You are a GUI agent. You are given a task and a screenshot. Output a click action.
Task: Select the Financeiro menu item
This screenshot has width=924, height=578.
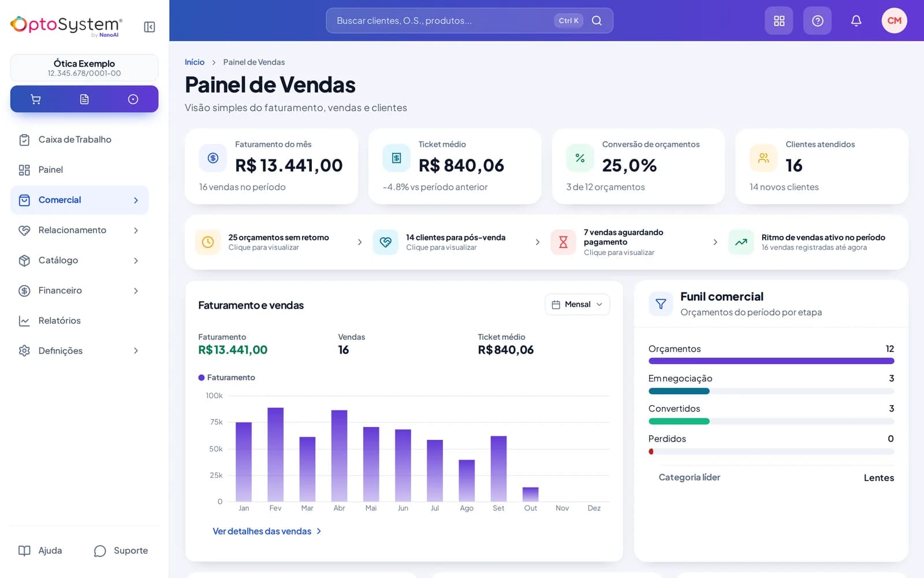click(x=80, y=290)
